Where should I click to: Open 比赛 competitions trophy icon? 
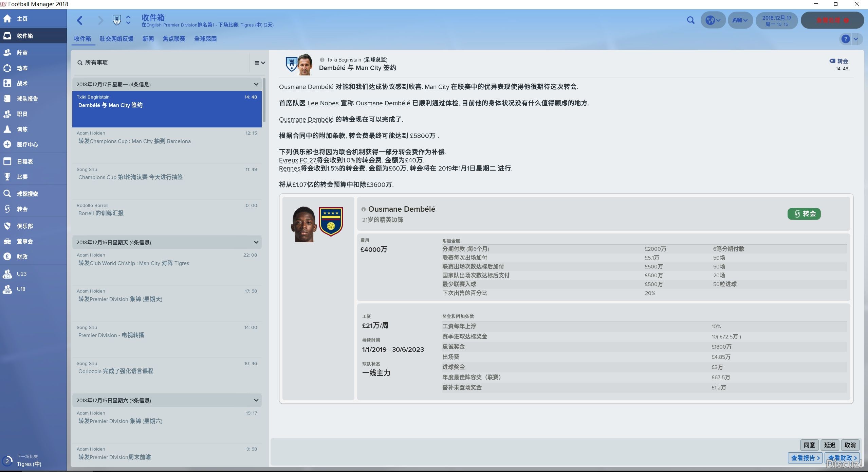tap(7, 177)
